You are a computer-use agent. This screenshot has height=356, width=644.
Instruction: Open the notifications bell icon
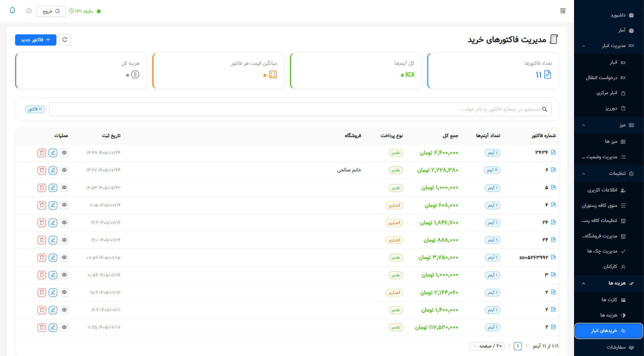pos(12,10)
